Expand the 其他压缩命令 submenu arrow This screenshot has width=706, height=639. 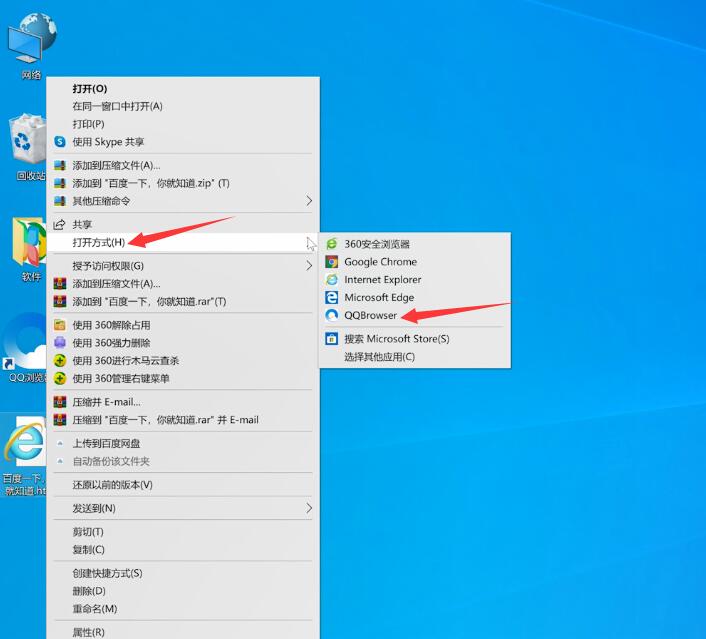[308, 201]
